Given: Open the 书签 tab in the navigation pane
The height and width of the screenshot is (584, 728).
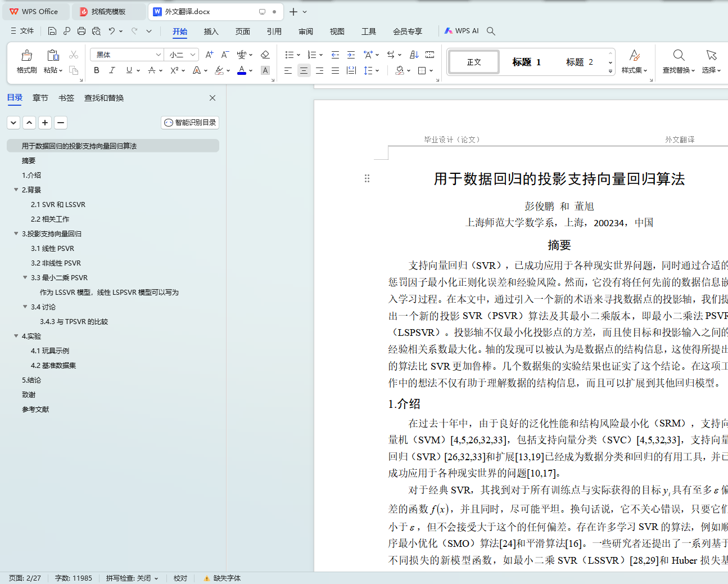Looking at the screenshot, I should [66, 98].
